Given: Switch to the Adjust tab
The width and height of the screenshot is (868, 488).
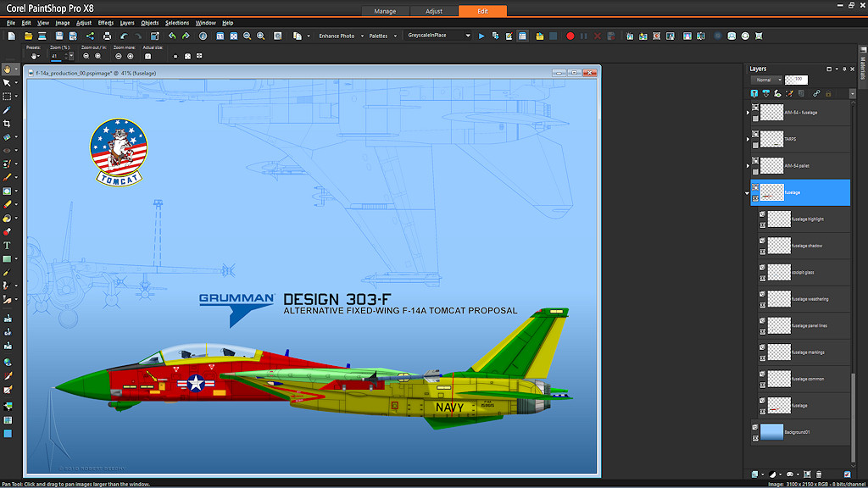Looking at the screenshot, I should point(433,11).
